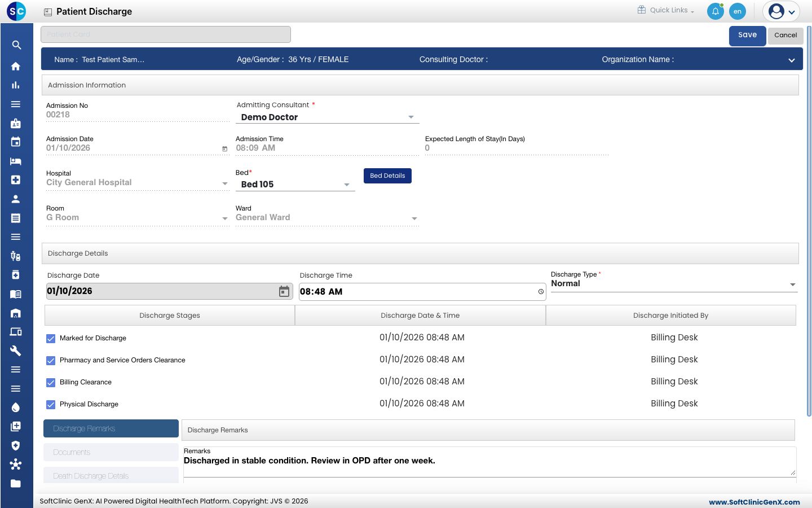Uncheck the Billing Clearance checkbox
This screenshot has width=812, height=508.
[51, 383]
